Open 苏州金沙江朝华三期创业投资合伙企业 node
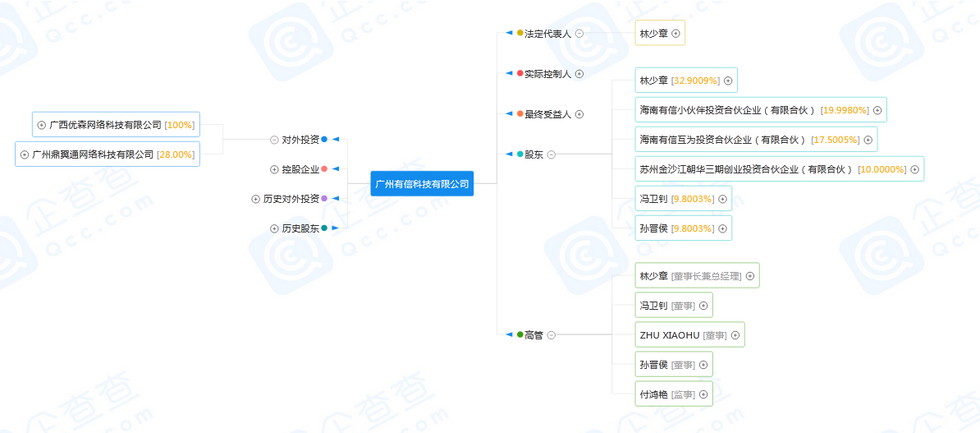The width and height of the screenshot is (980, 433). [x=780, y=169]
